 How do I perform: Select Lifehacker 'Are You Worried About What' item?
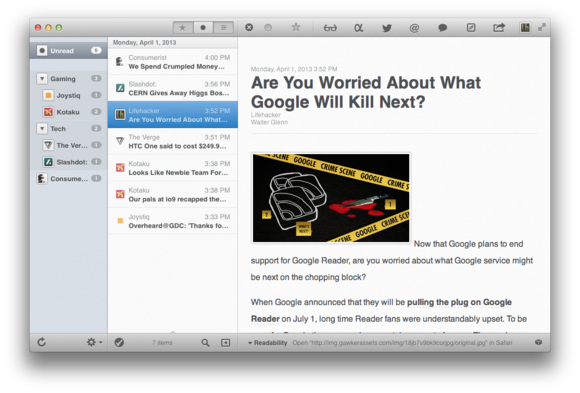[x=173, y=115]
